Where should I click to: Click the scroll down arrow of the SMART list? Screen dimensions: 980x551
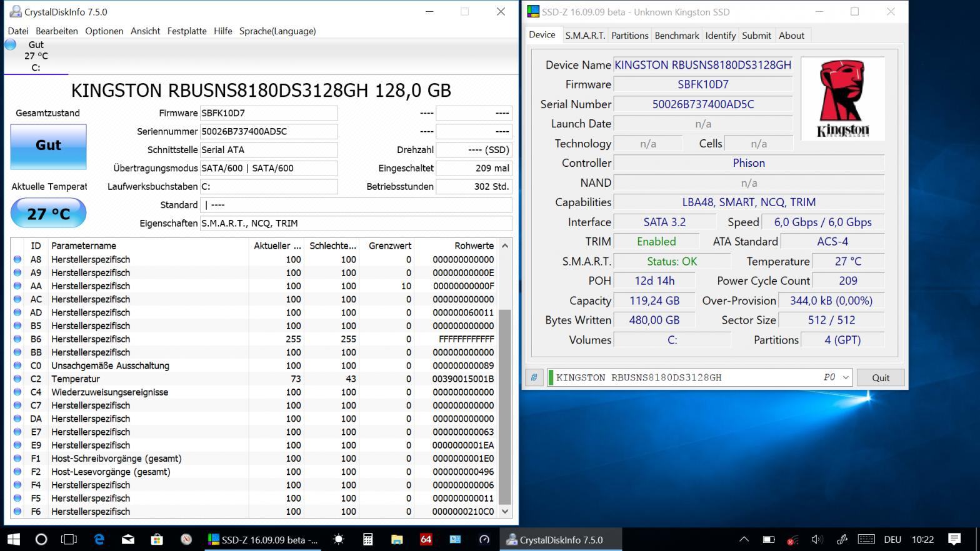(505, 511)
